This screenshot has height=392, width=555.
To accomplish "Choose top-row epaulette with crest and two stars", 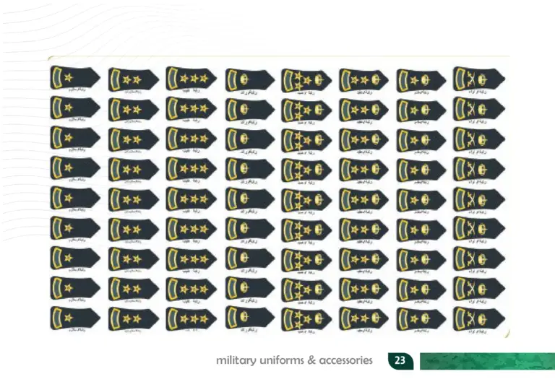I will [x=363, y=78].
